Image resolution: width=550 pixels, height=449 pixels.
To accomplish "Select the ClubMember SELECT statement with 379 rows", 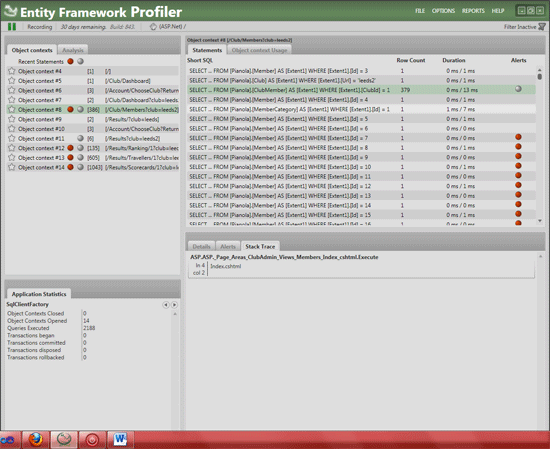I will tap(361, 90).
